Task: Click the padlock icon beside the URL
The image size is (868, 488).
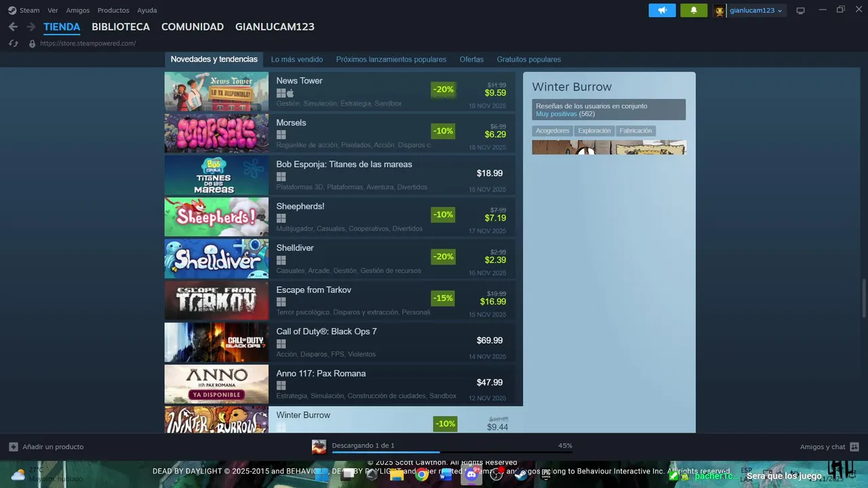Action: [x=32, y=43]
